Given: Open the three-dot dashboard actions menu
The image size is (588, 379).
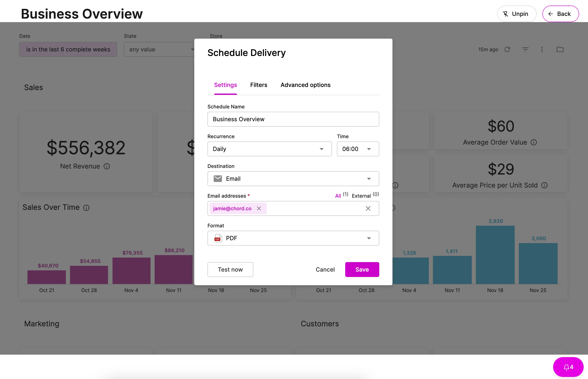Looking at the screenshot, I should click(542, 50).
